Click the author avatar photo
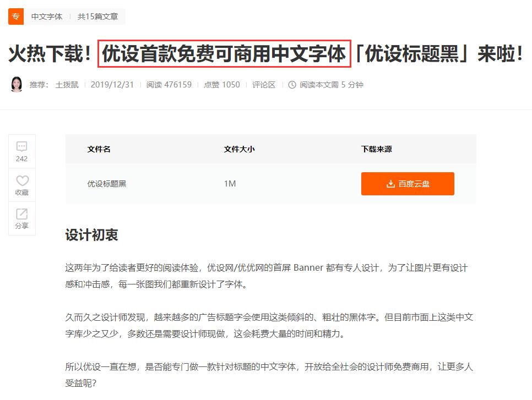The width and height of the screenshot is (532, 400). [17, 84]
